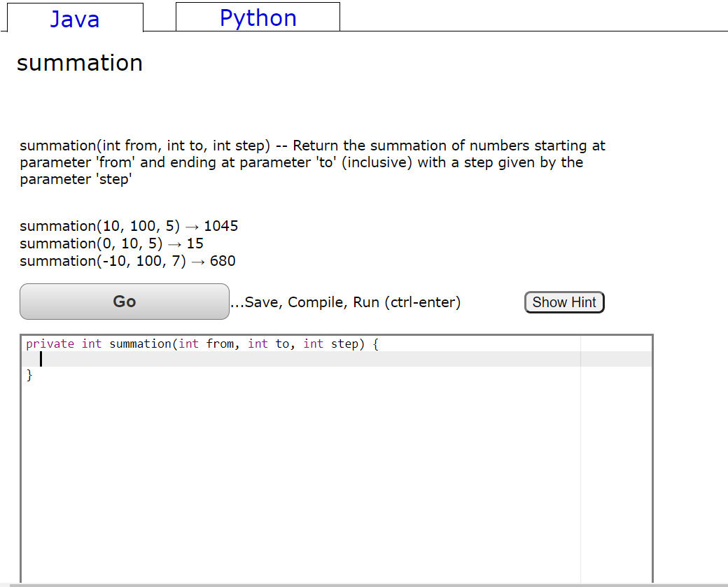The height and width of the screenshot is (587, 728).
Task: Switch to the Python tab
Action: coord(258,17)
